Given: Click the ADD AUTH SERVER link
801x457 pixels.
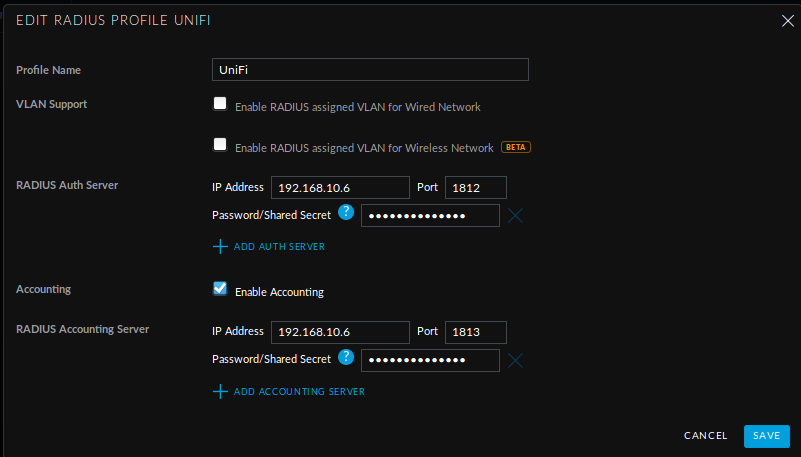Looking at the screenshot, I should [279, 247].
